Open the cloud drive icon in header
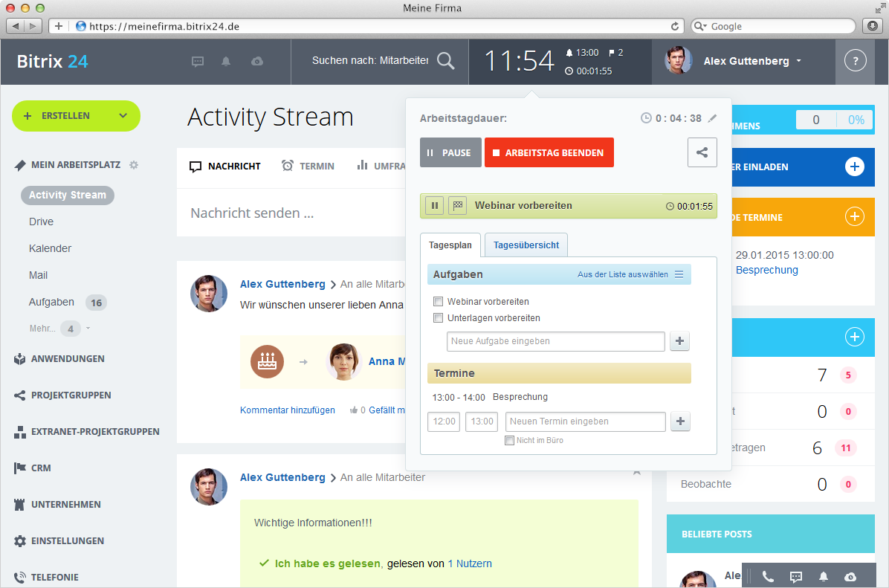The width and height of the screenshot is (889, 588). 257,61
